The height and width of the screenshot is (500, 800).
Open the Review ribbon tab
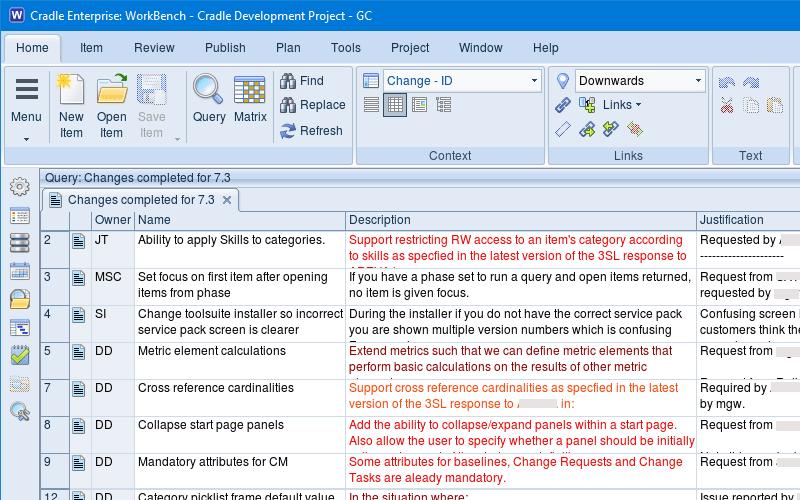[x=154, y=48]
